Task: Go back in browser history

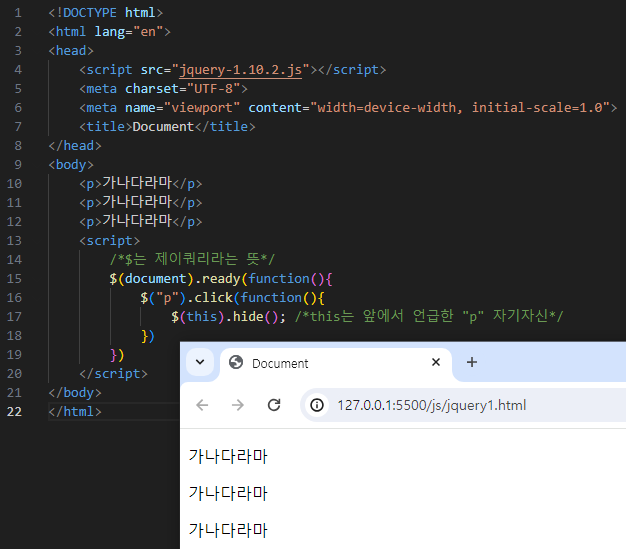Action: (202, 405)
